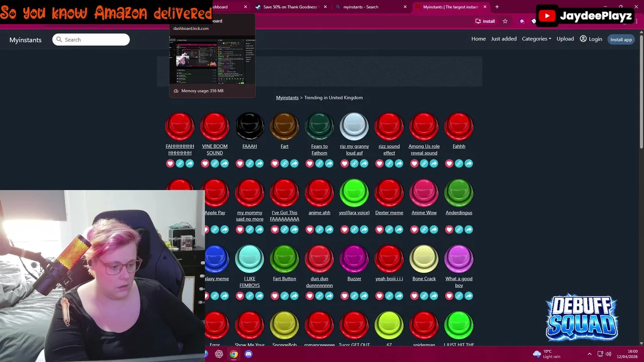Play the Fahhh red sound button
The width and height of the screenshot is (644, 362).
459,126
